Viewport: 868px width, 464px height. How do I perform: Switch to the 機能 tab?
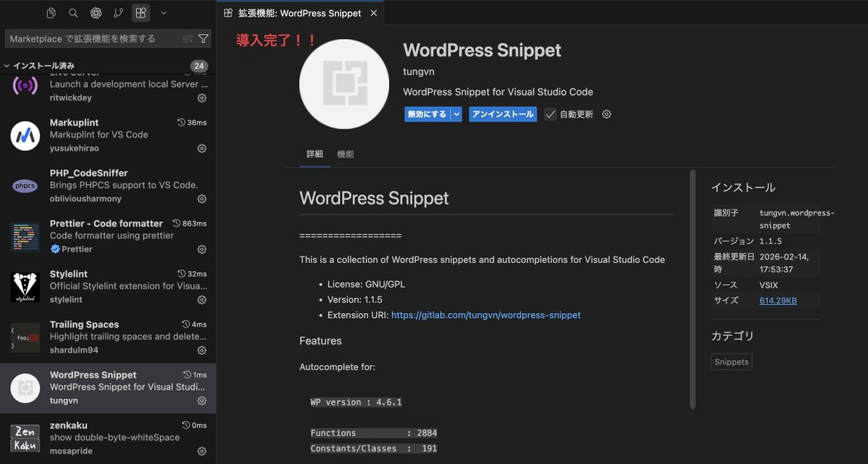click(x=345, y=154)
